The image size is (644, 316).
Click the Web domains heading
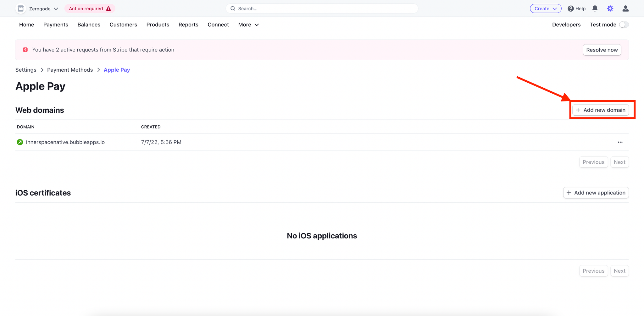pyautogui.click(x=40, y=110)
